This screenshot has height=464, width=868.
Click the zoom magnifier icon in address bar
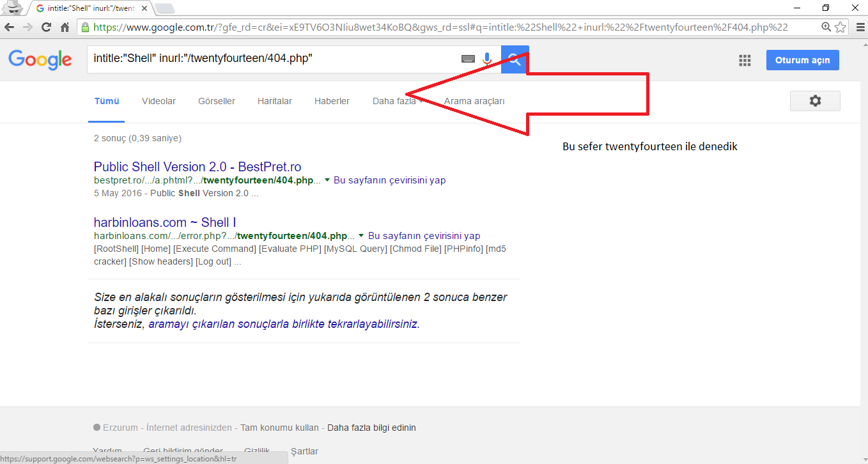tap(826, 27)
